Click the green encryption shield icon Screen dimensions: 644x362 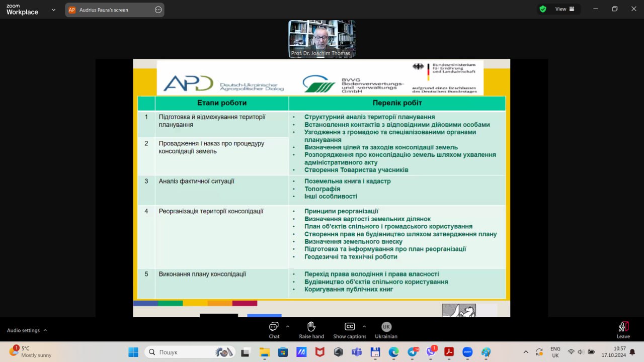pyautogui.click(x=543, y=9)
